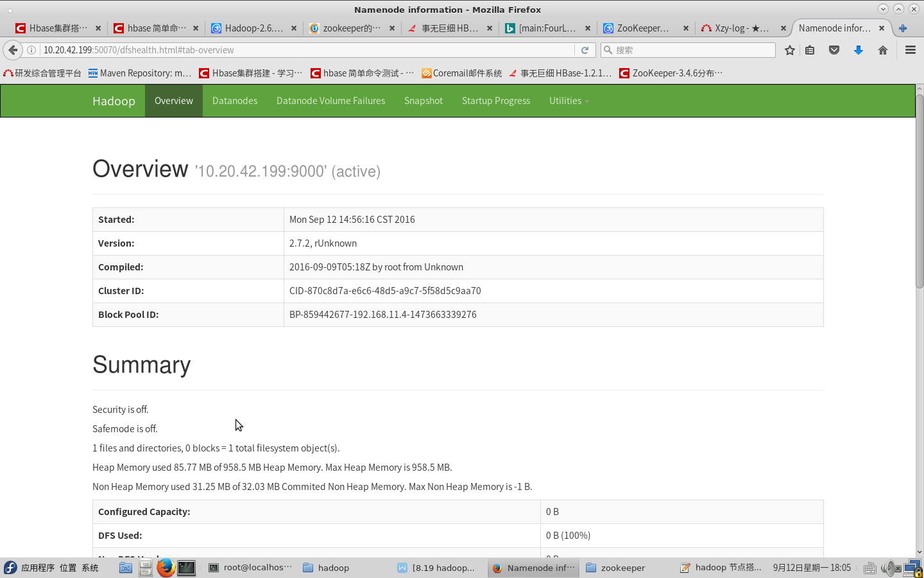The width and height of the screenshot is (924, 578).
Task: Select the Overview nav tab
Action: (x=174, y=101)
